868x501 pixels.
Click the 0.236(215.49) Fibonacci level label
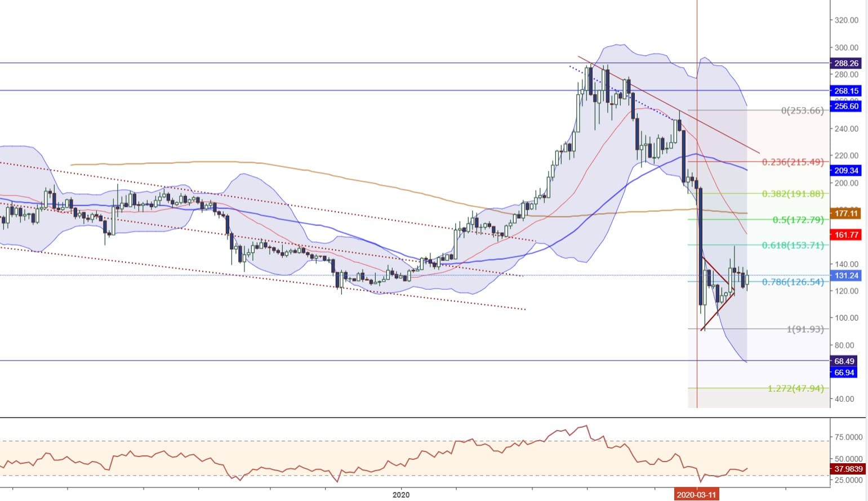[x=793, y=162]
